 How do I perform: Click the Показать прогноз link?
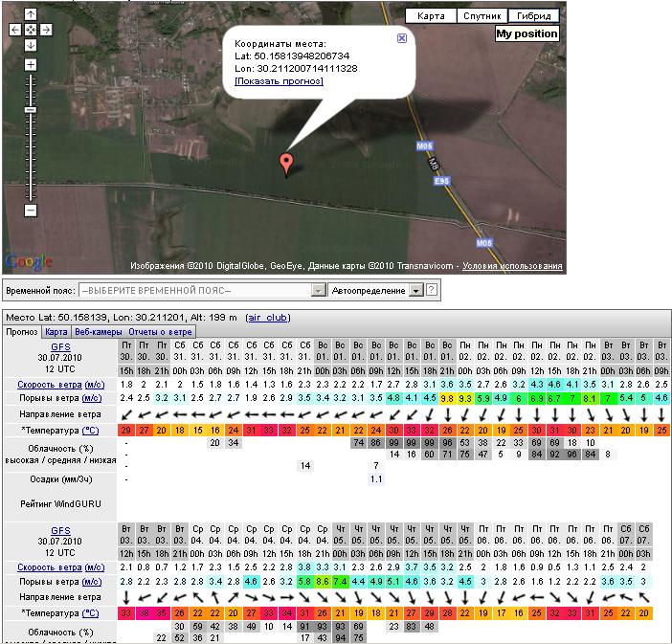[x=279, y=81]
